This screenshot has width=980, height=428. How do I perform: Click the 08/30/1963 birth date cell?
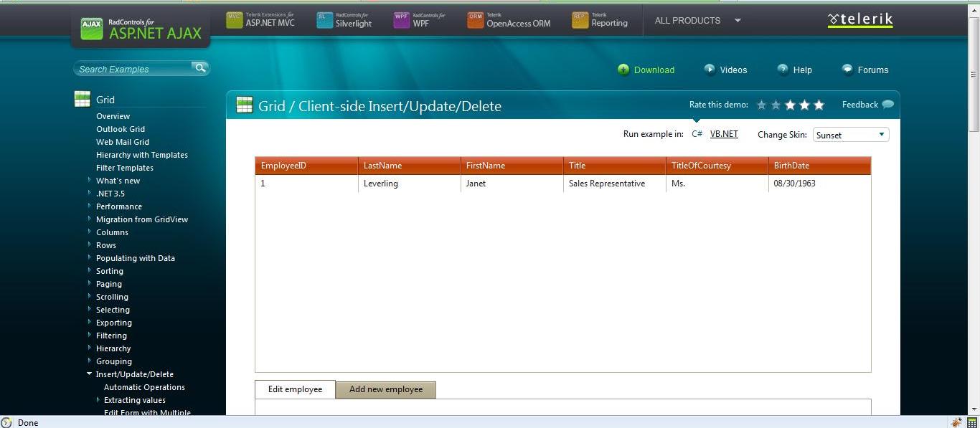(819, 184)
